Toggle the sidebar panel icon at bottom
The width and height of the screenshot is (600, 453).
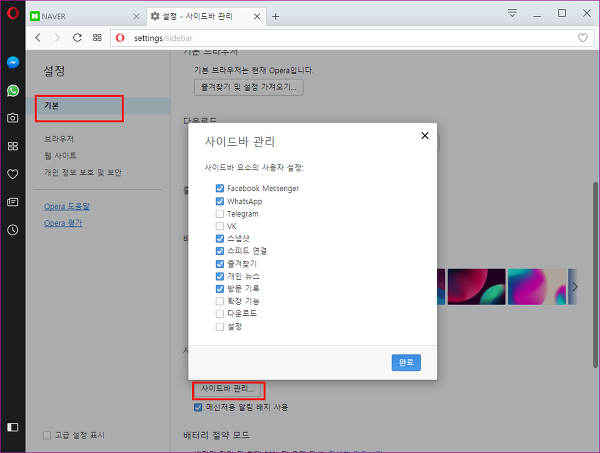point(13,427)
